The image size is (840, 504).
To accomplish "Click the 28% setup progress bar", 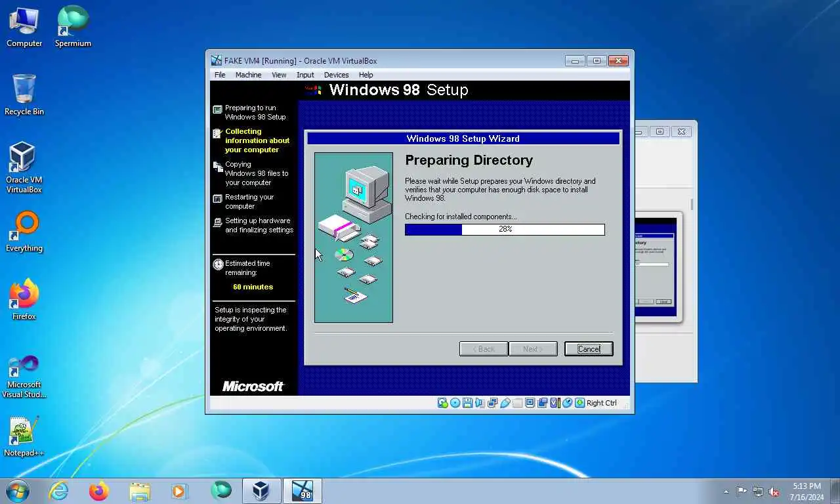I will pos(505,229).
